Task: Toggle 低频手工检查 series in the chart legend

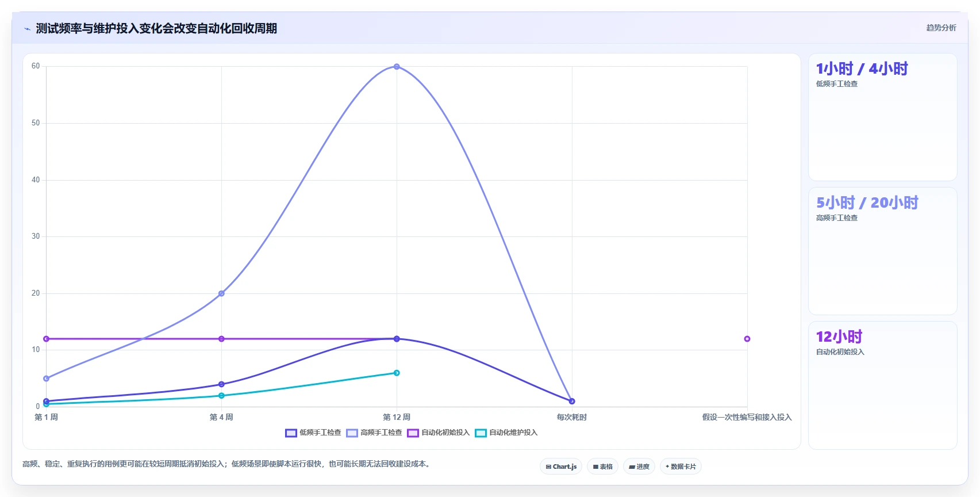Action: coord(313,433)
